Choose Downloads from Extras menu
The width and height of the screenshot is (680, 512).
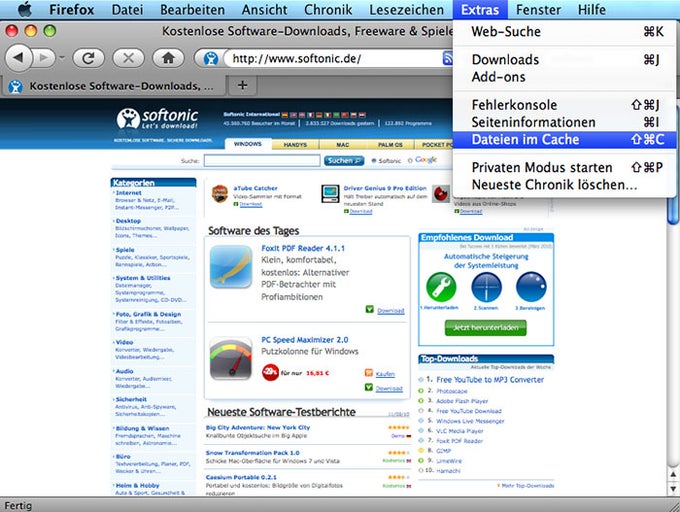click(x=564, y=59)
